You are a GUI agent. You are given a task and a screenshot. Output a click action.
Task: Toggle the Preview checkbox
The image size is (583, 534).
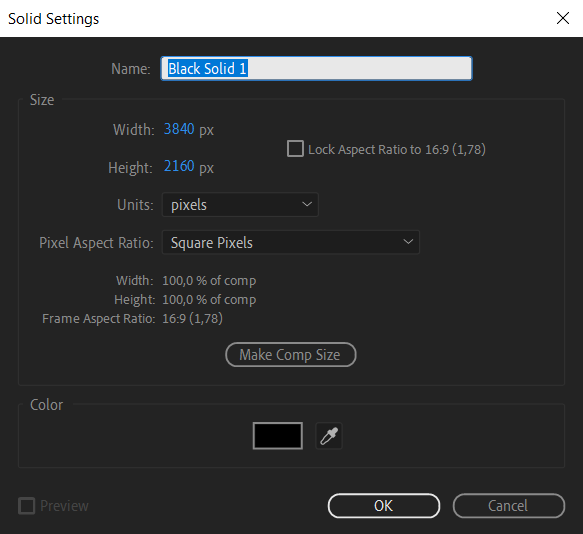[x=26, y=506]
